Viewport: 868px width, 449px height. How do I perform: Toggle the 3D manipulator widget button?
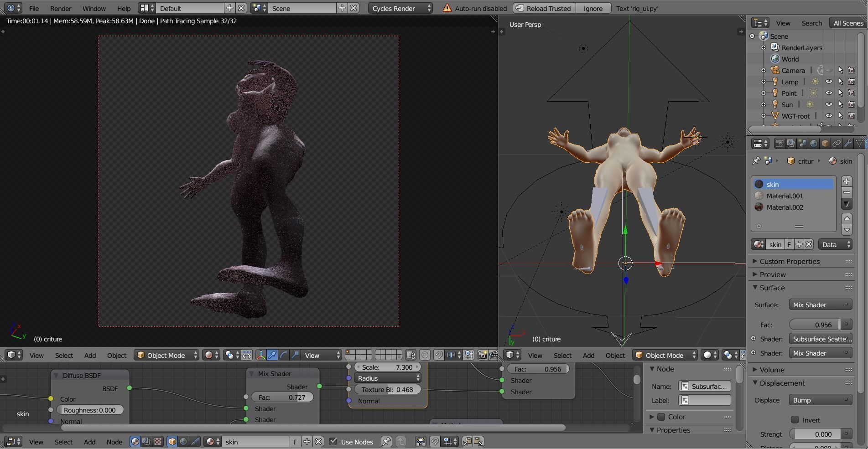click(x=261, y=355)
